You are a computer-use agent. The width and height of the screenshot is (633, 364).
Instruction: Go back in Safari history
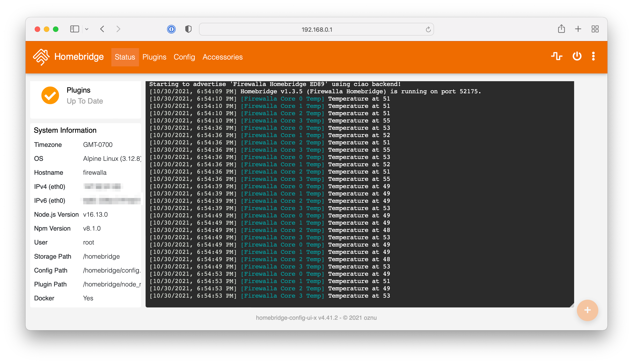(102, 29)
